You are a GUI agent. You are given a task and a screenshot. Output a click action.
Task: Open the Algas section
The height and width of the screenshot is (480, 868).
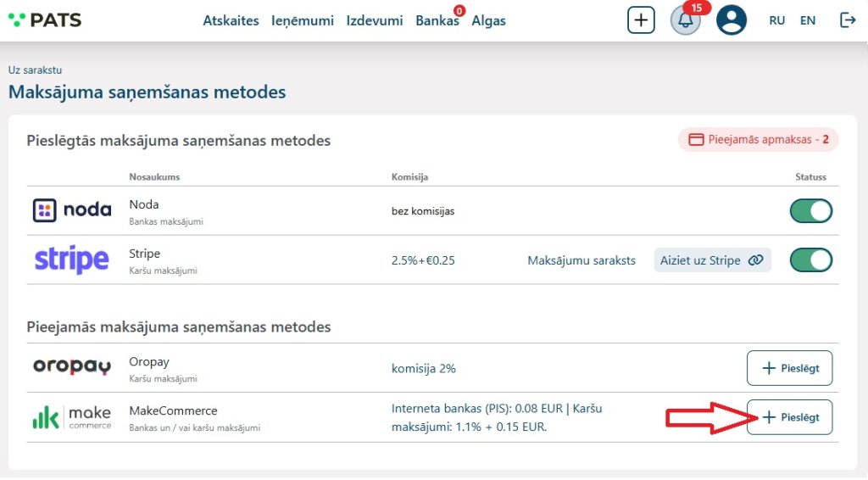(x=488, y=21)
